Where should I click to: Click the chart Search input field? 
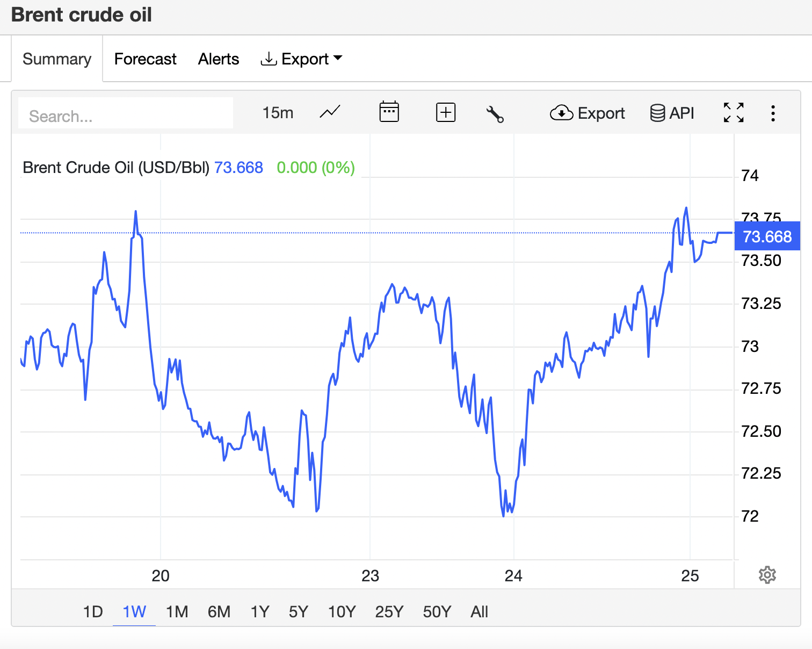pos(126,113)
